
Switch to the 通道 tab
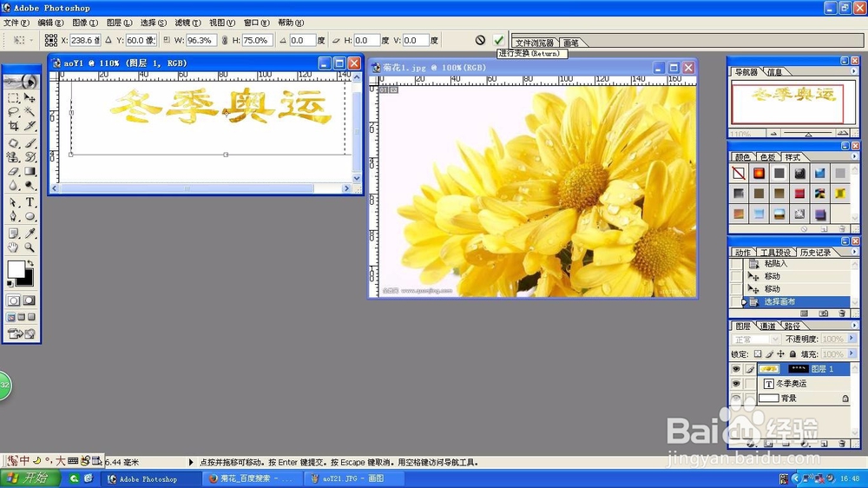point(768,326)
